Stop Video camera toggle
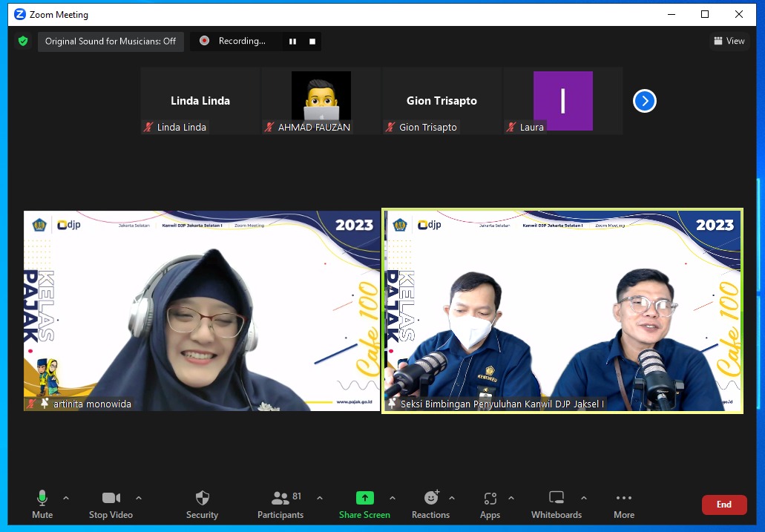Screen dimensions: 765x532 [111, 498]
